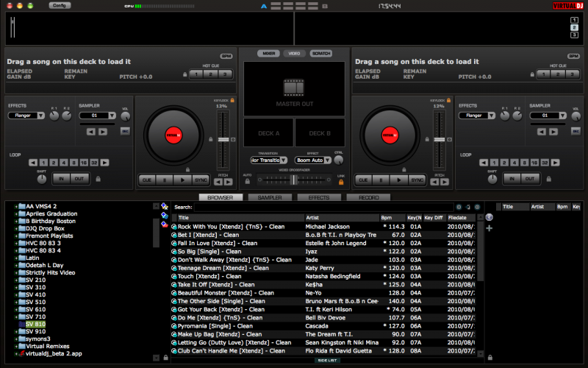
Task: Click left sampler REC button
Action: click(x=125, y=131)
